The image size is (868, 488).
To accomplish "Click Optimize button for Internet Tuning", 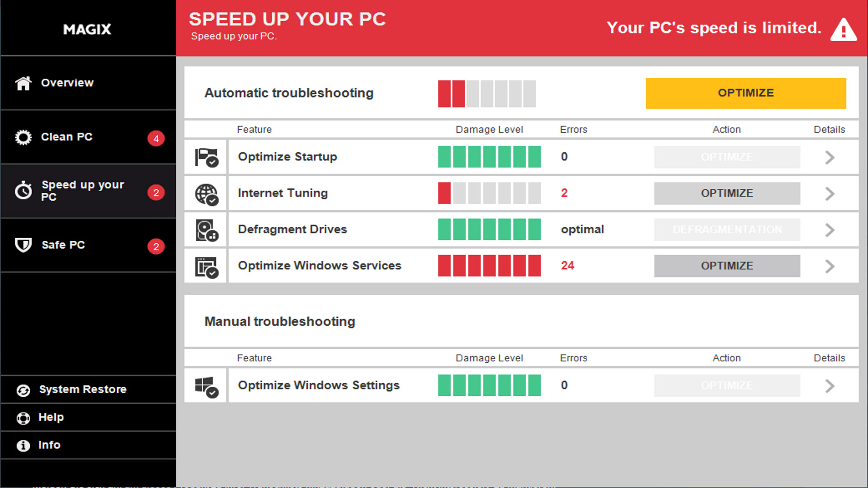I will click(x=726, y=193).
